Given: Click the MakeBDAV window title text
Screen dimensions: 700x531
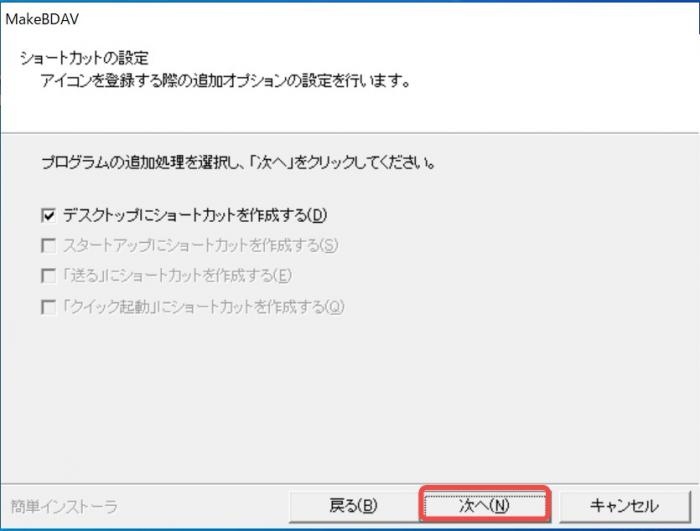Looking at the screenshot, I should [42, 19].
